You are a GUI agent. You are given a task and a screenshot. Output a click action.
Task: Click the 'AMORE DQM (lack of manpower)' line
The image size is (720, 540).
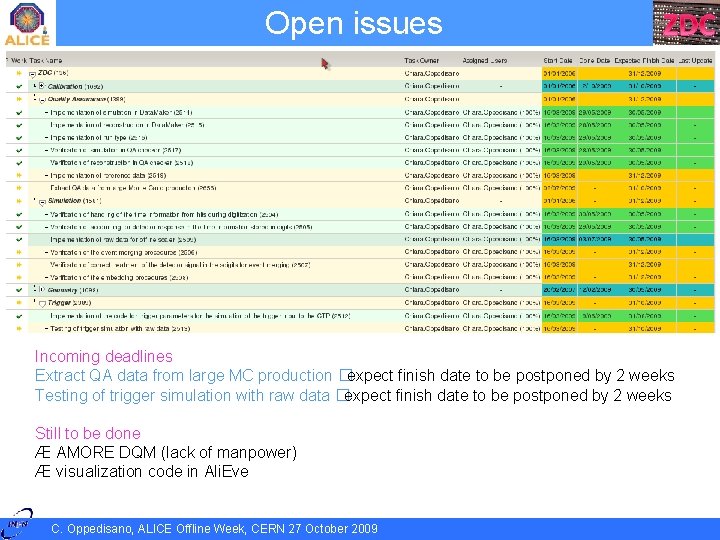[166, 453]
